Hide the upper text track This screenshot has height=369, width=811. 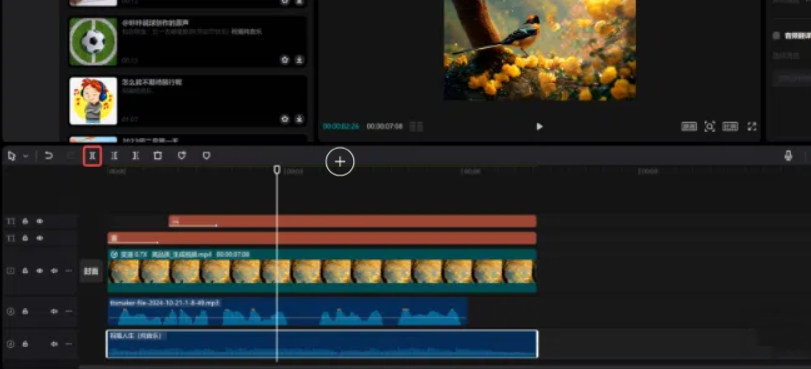tap(39, 222)
